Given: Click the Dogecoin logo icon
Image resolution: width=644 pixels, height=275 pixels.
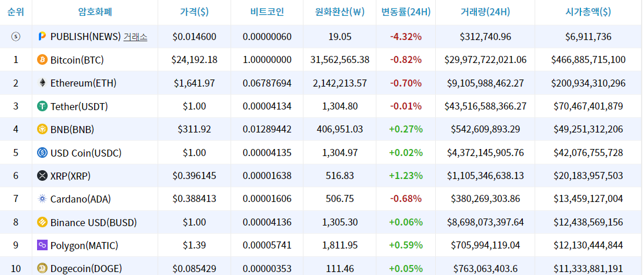Looking at the screenshot, I should pos(42,269).
